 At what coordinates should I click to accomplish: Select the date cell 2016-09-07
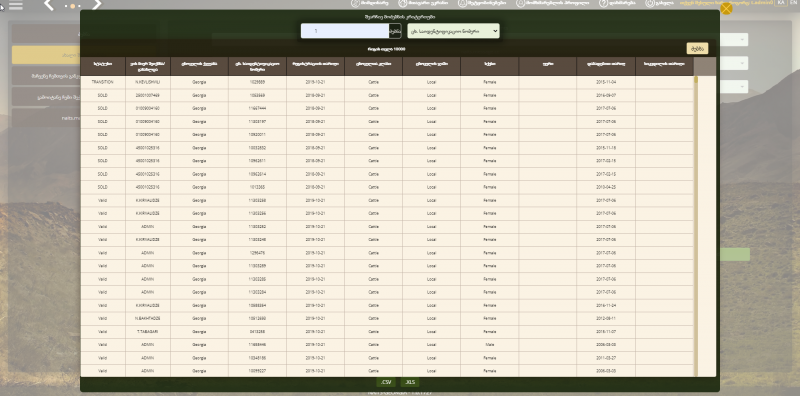click(x=606, y=95)
